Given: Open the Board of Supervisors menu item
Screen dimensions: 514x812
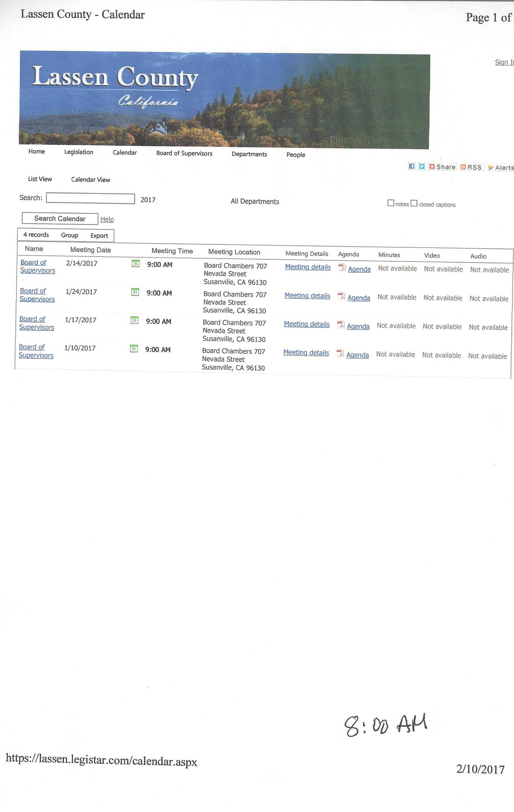Looking at the screenshot, I should click(x=184, y=153).
